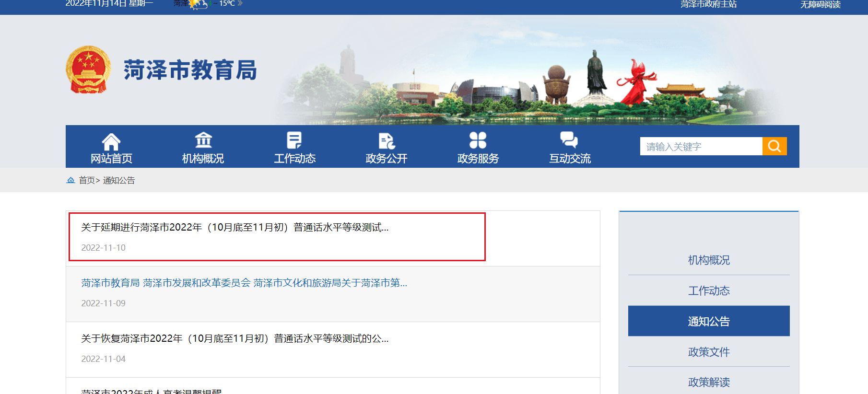868x394 pixels.
Task: Click the keyword search input field
Action: pyautogui.click(x=701, y=146)
